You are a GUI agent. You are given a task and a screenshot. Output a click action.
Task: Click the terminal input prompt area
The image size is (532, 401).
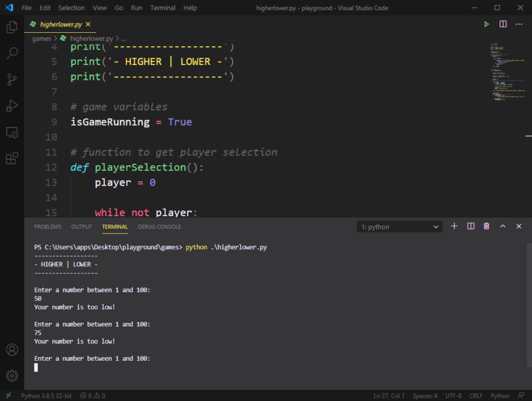point(93,367)
